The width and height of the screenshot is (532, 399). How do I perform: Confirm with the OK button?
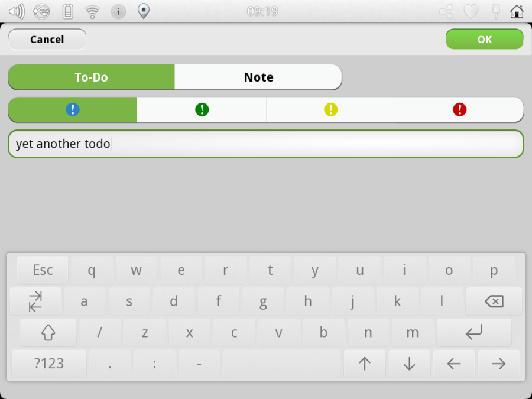tap(485, 40)
